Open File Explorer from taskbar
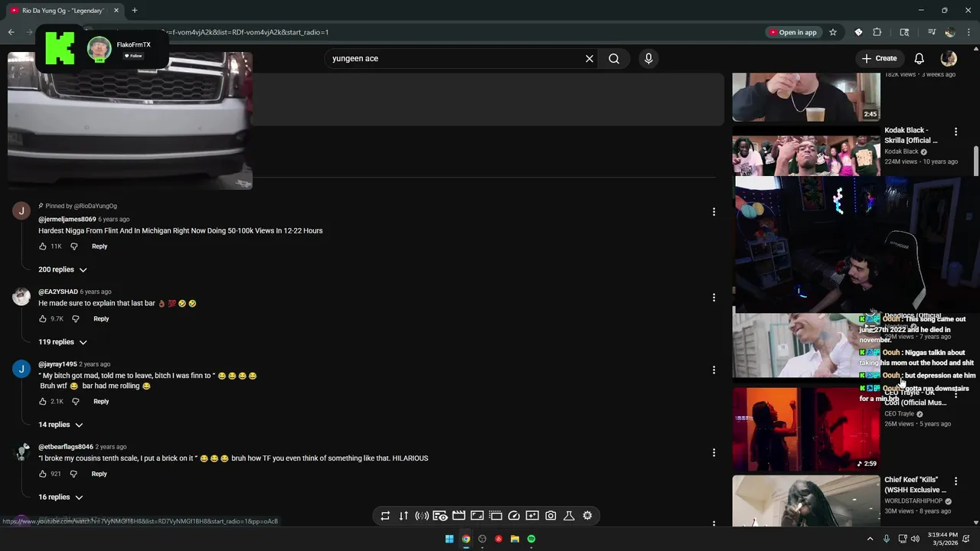The width and height of the screenshot is (980, 551). (514, 539)
